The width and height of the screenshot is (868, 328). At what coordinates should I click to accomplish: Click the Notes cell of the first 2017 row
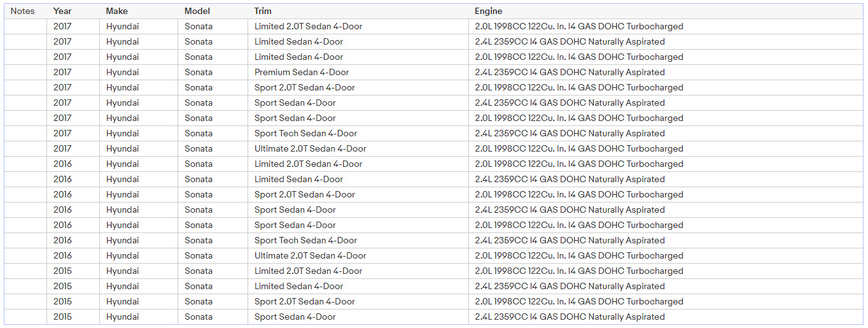pyautogui.click(x=25, y=26)
